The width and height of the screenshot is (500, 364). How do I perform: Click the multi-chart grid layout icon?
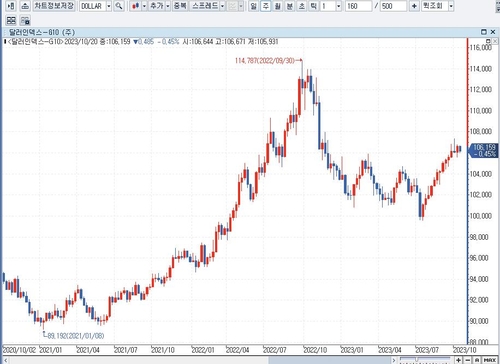click(x=11, y=21)
